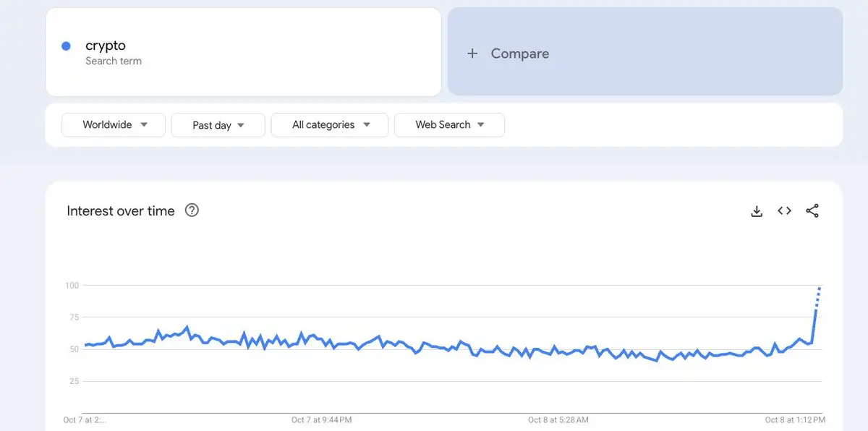The width and height of the screenshot is (868, 431).
Task: Click the 100 value on the y-axis
Action: click(x=72, y=286)
